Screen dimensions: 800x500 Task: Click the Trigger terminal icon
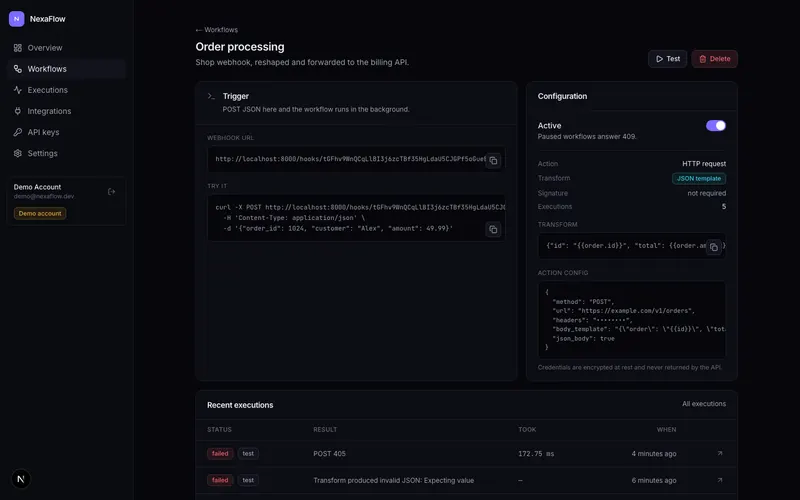click(x=211, y=96)
